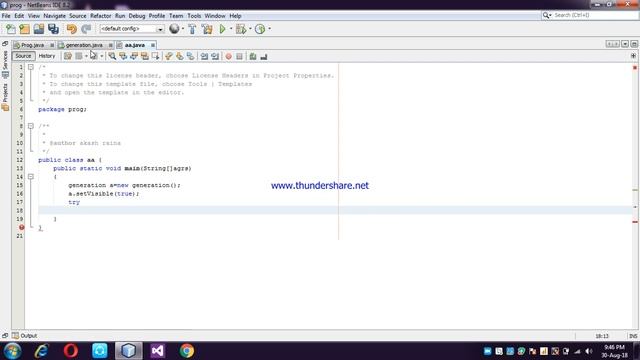The image size is (640, 360).
Task: Toggle Rectangular Selection icon
Action: click(156, 56)
